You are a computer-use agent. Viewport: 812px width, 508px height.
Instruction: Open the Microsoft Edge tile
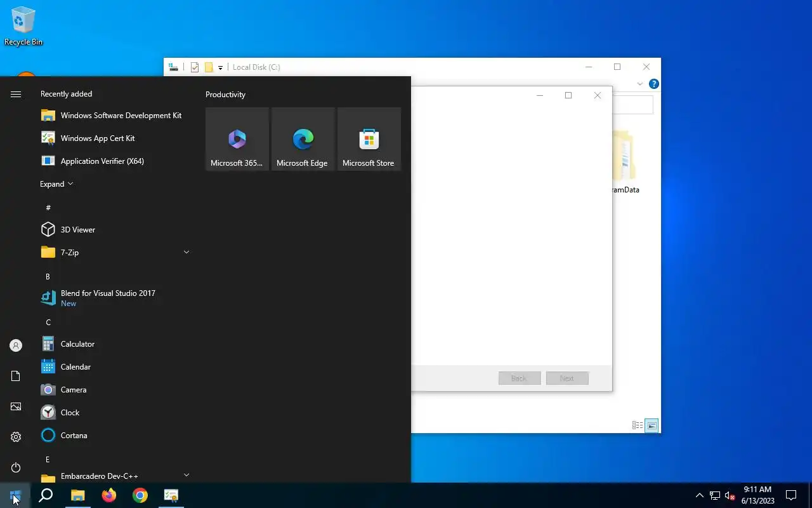click(x=303, y=139)
